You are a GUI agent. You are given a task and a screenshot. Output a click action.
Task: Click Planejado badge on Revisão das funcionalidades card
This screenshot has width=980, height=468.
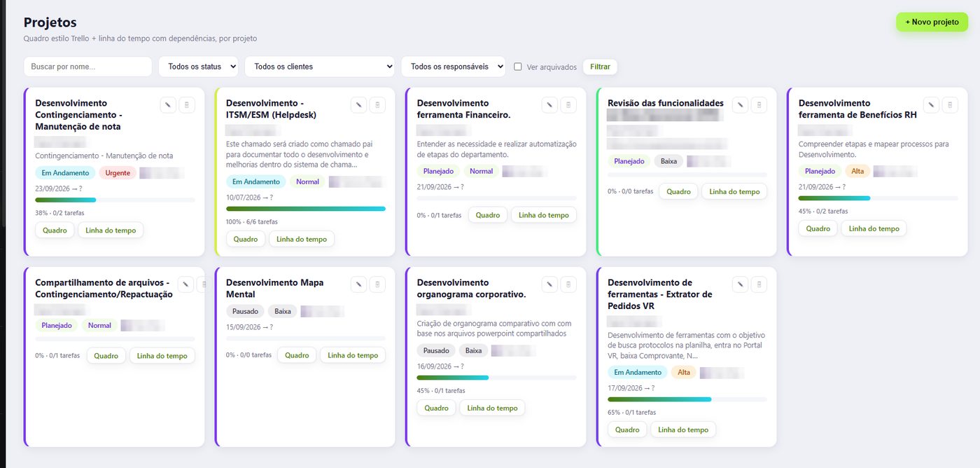tap(629, 161)
